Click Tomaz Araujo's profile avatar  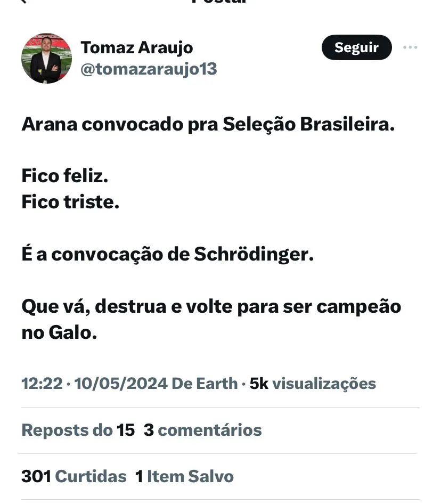46,58
